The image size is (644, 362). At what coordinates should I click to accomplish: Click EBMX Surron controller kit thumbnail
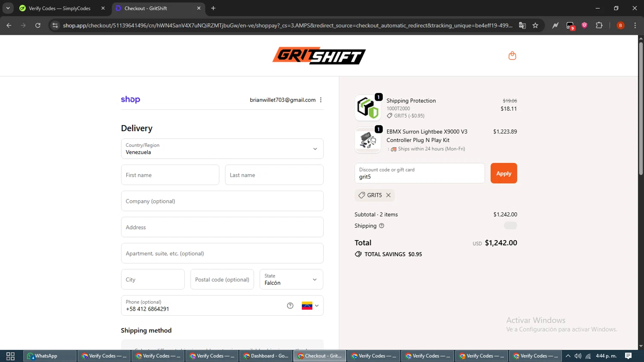368,140
